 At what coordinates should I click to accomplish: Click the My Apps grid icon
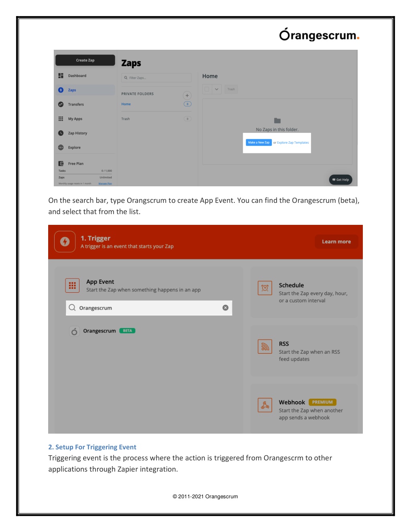[61, 119]
